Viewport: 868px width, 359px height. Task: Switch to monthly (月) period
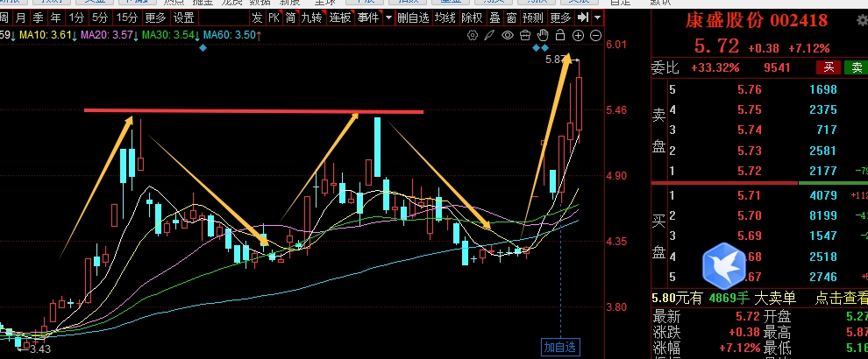pos(20,18)
